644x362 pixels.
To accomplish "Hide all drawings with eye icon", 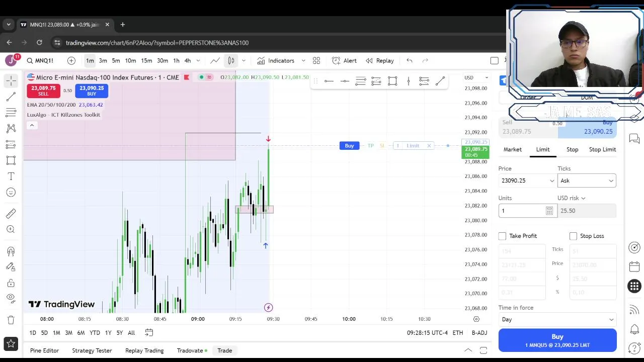I will tap(11, 298).
